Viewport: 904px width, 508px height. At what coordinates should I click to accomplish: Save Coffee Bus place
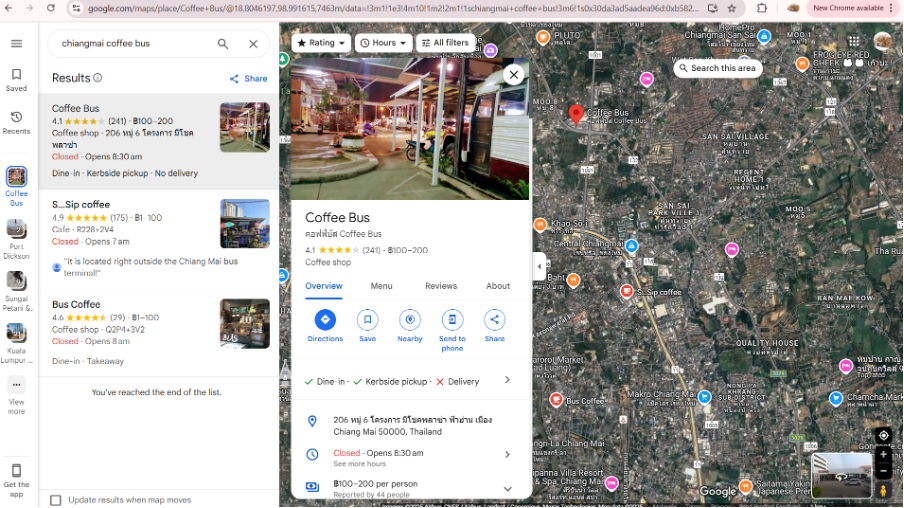point(367,319)
